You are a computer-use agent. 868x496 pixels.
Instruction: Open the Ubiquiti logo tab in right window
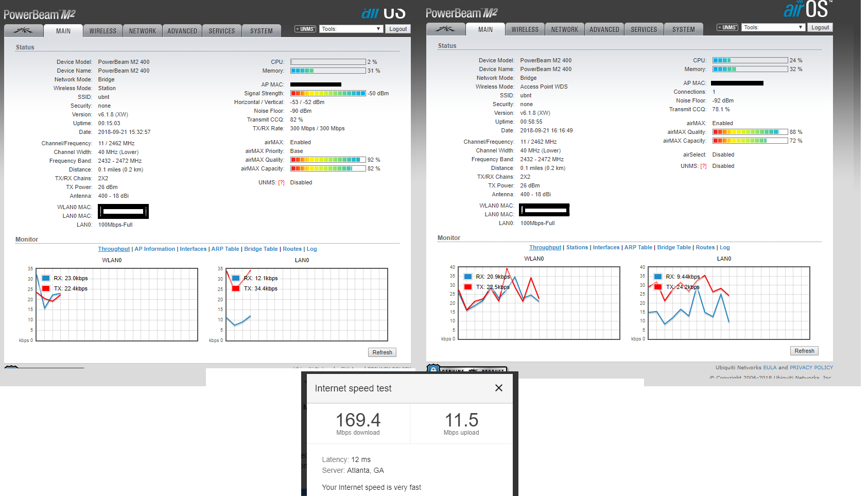tap(446, 29)
